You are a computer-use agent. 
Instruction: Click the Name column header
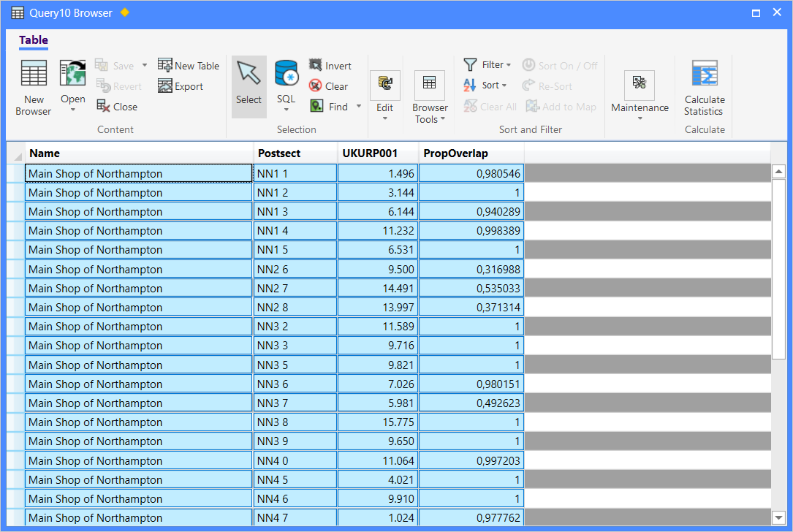[x=139, y=153]
